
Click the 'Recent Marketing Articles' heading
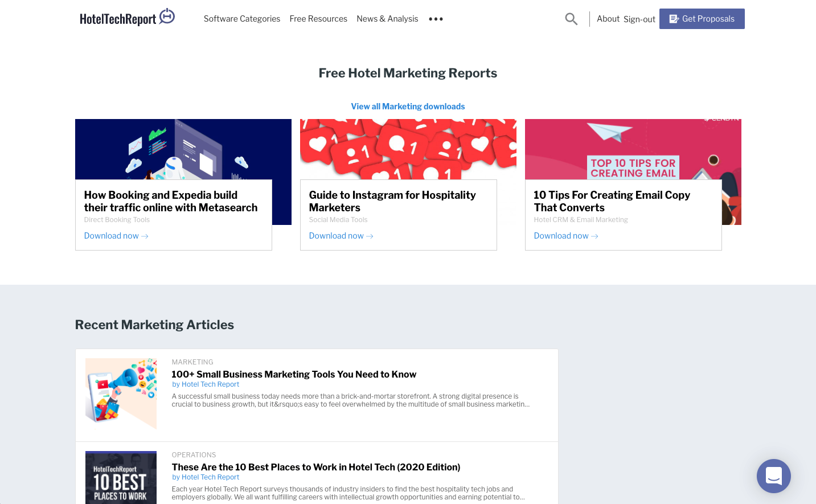coord(154,325)
